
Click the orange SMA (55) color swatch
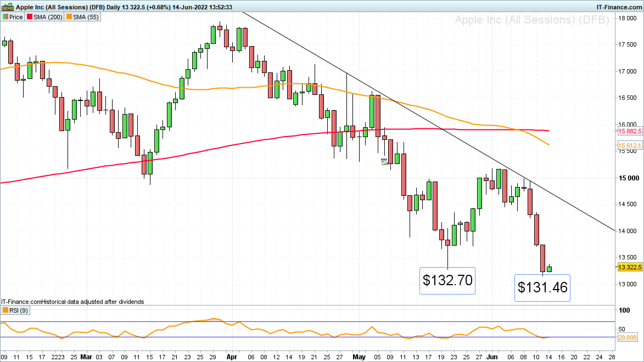point(69,17)
